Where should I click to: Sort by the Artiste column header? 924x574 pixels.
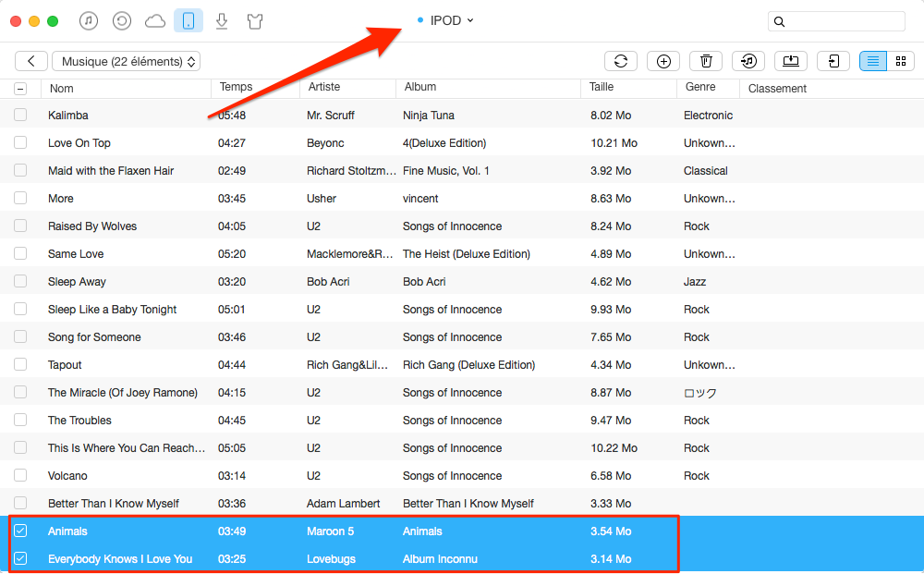[x=324, y=87]
